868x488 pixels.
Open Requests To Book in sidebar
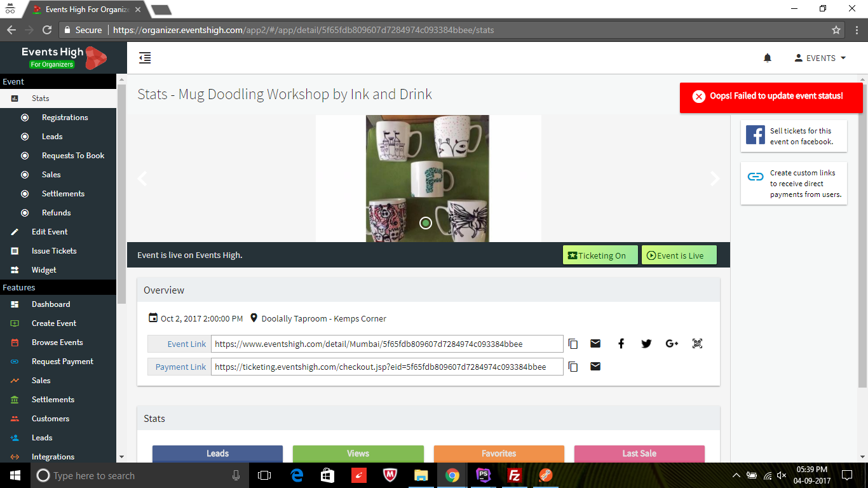tap(58, 156)
